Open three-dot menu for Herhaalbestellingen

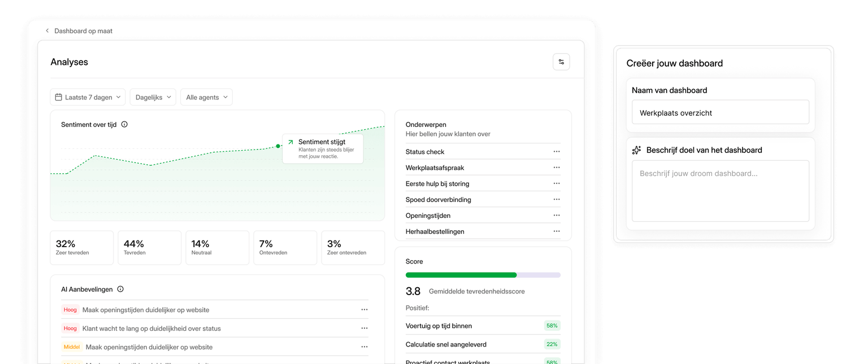pos(556,231)
